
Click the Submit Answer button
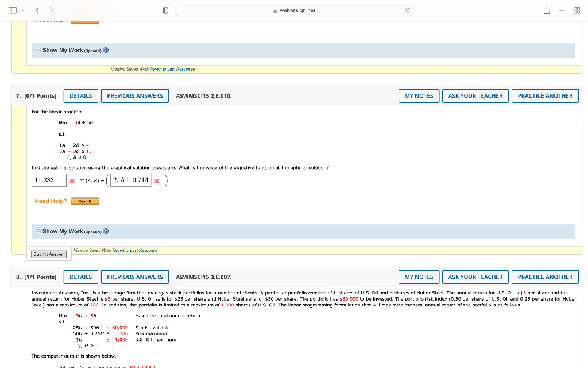point(49,254)
